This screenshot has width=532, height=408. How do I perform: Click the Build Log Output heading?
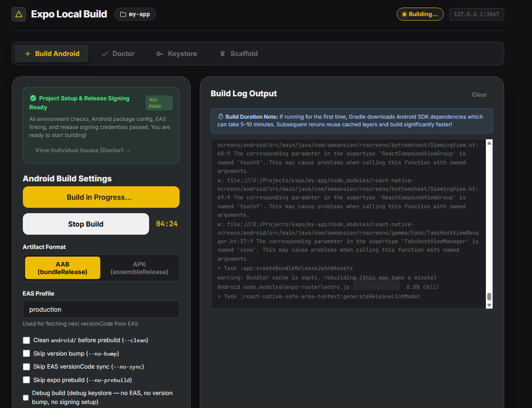244,94
